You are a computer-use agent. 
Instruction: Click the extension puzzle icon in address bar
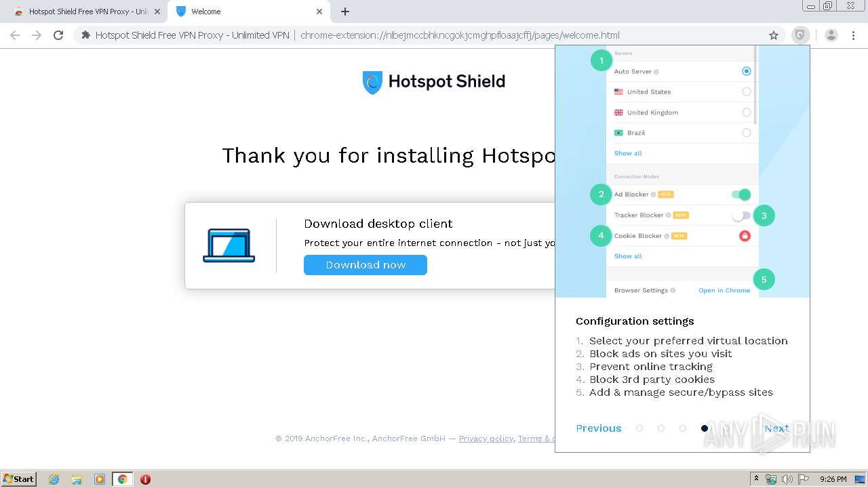[85, 35]
